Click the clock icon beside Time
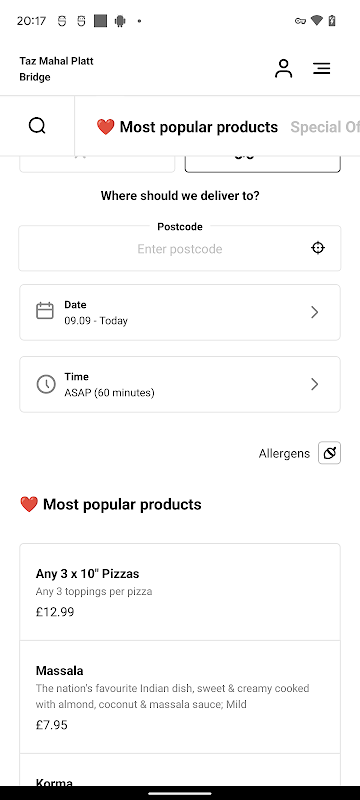360x800 pixels. 45,384
